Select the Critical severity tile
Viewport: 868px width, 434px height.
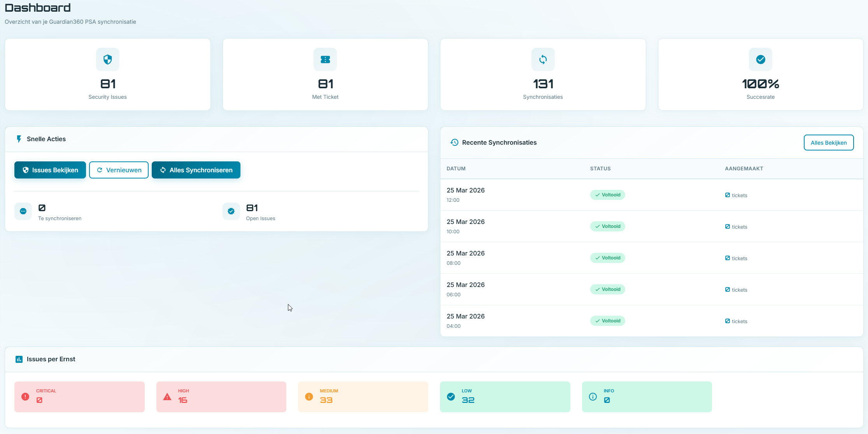coord(79,397)
